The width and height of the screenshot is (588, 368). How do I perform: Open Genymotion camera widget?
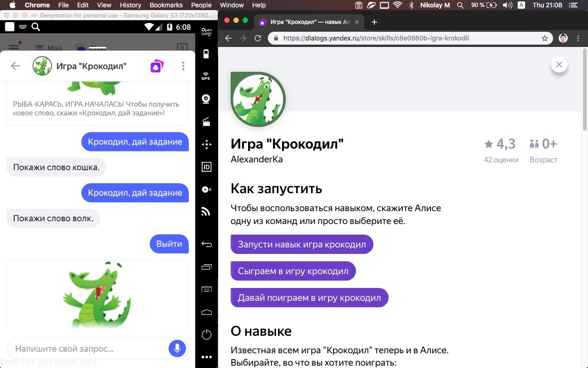(206, 99)
